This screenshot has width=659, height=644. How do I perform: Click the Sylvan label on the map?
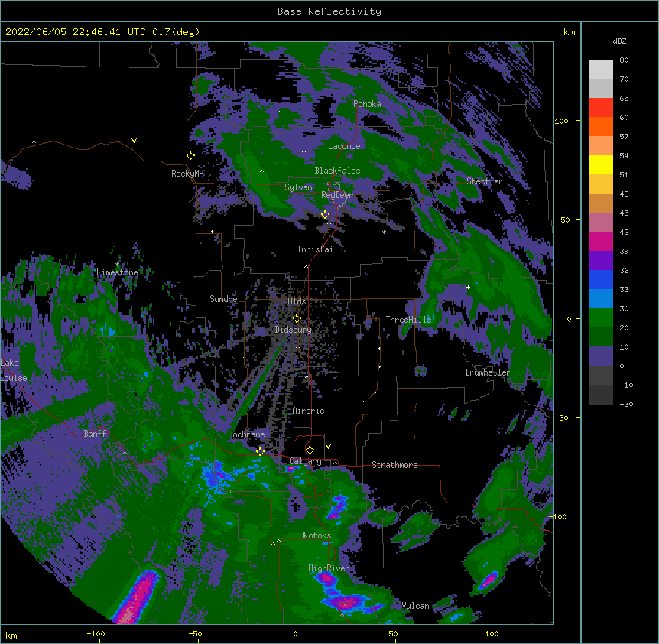coord(298,187)
